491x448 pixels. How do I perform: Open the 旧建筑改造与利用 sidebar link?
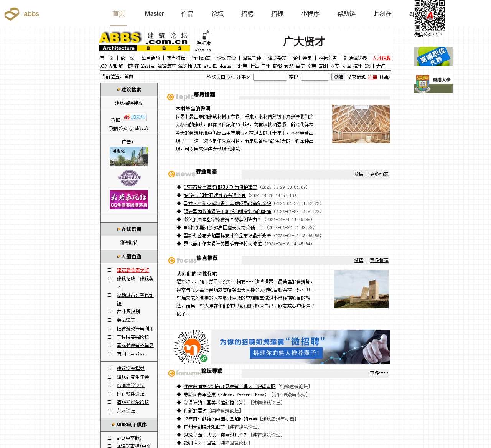(x=135, y=329)
